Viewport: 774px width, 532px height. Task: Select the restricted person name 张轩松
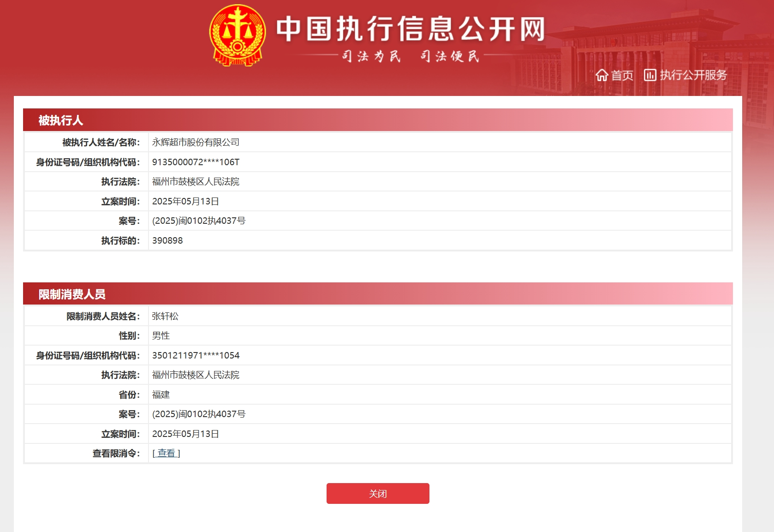point(164,316)
